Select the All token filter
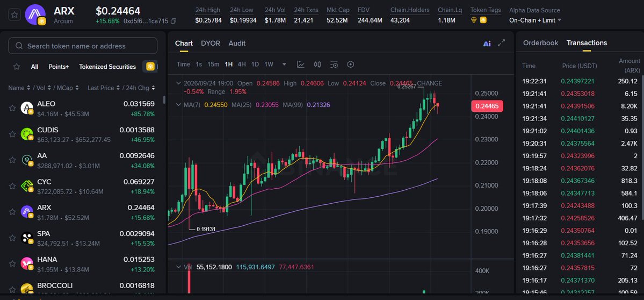This screenshot has height=300, width=644. click(34, 67)
